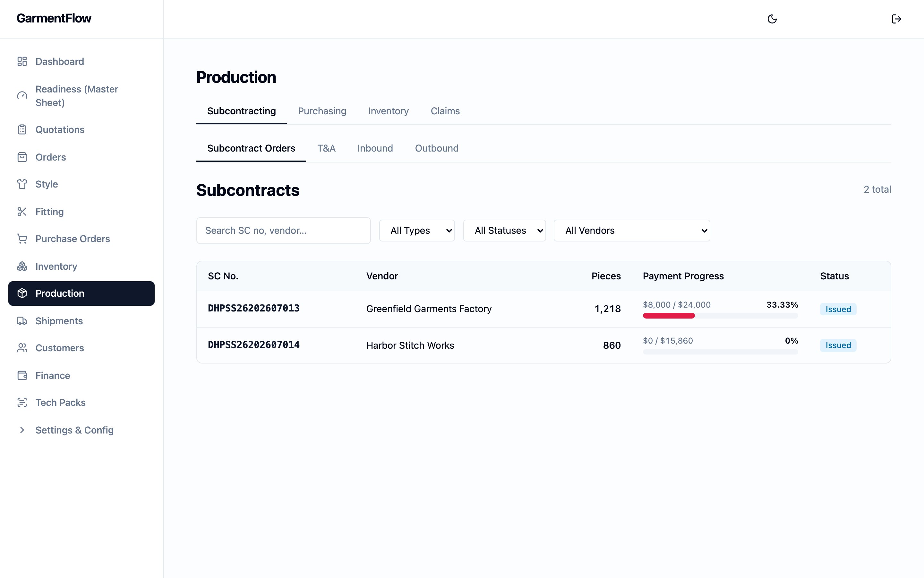Click the red 33.33% payment progress bar

[x=669, y=316]
